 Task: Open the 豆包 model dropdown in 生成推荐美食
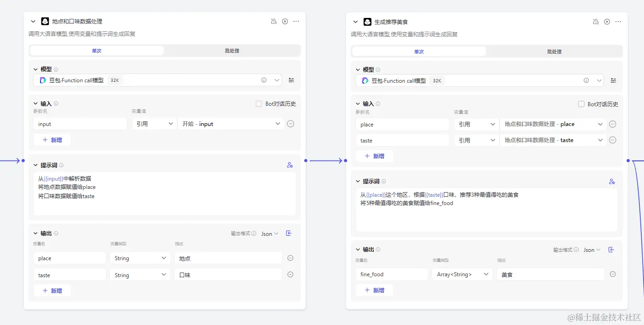click(x=480, y=80)
